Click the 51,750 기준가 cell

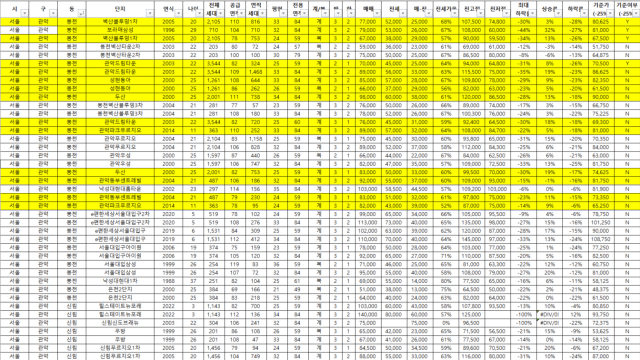coord(600,47)
